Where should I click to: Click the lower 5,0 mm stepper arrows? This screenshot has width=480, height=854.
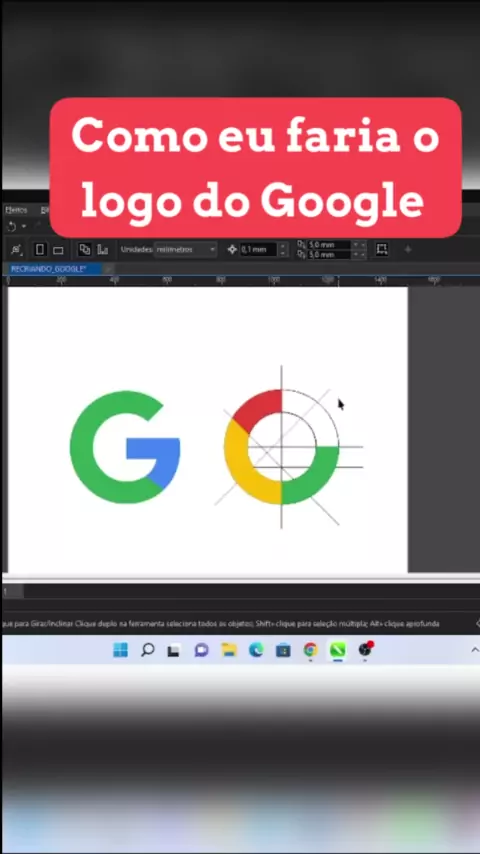click(x=359, y=254)
